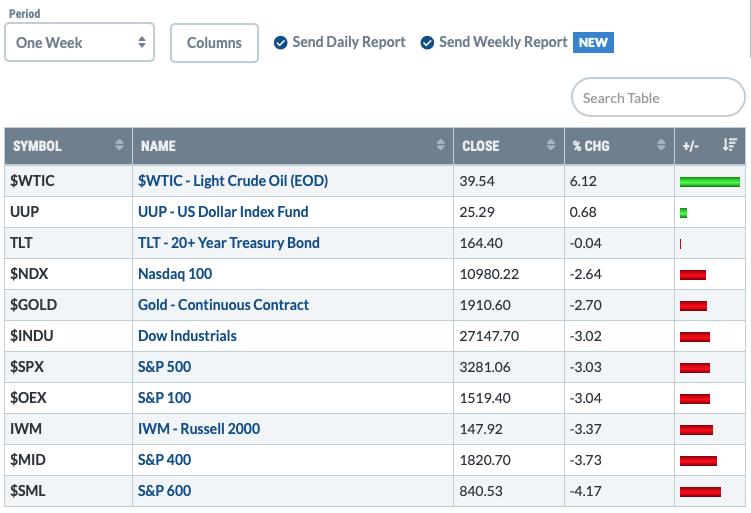Open the IWM - Russell 2000 link
This screenshot has height=513, width=751.
(199, 429)
